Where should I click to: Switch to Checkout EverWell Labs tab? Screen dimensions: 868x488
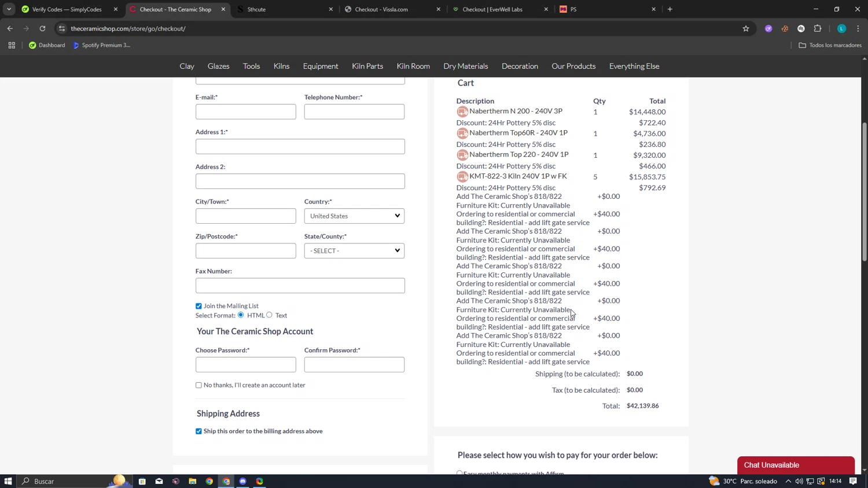[x=501, y=9]
